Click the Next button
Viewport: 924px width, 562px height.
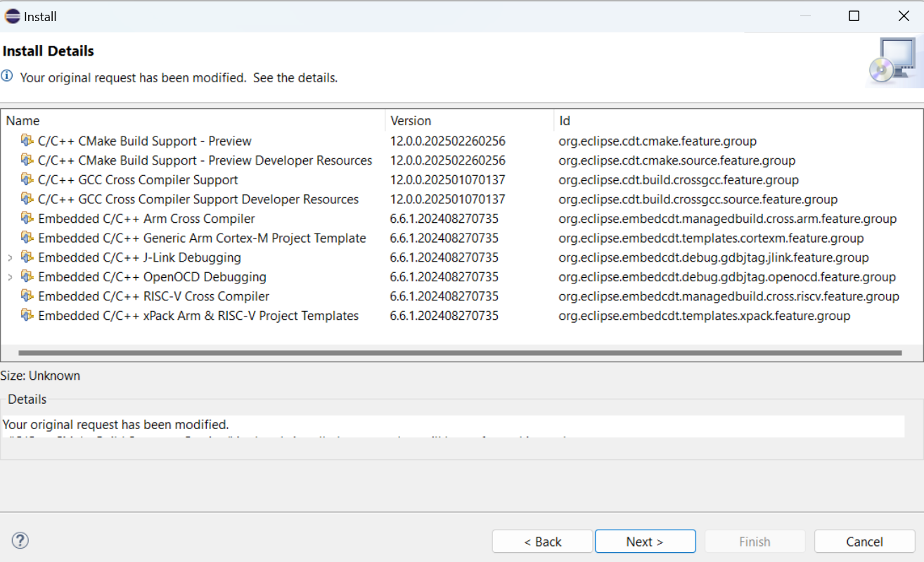click(x=645, y=541)
